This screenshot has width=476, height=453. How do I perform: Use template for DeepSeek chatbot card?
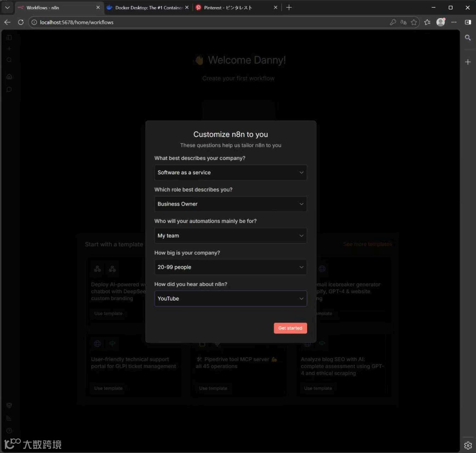tap(108, 313)
